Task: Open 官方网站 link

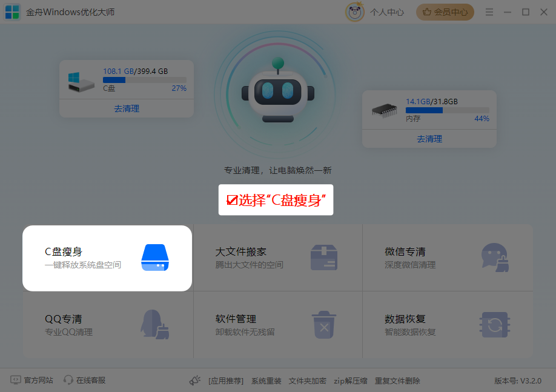Action: coord(39,380)
